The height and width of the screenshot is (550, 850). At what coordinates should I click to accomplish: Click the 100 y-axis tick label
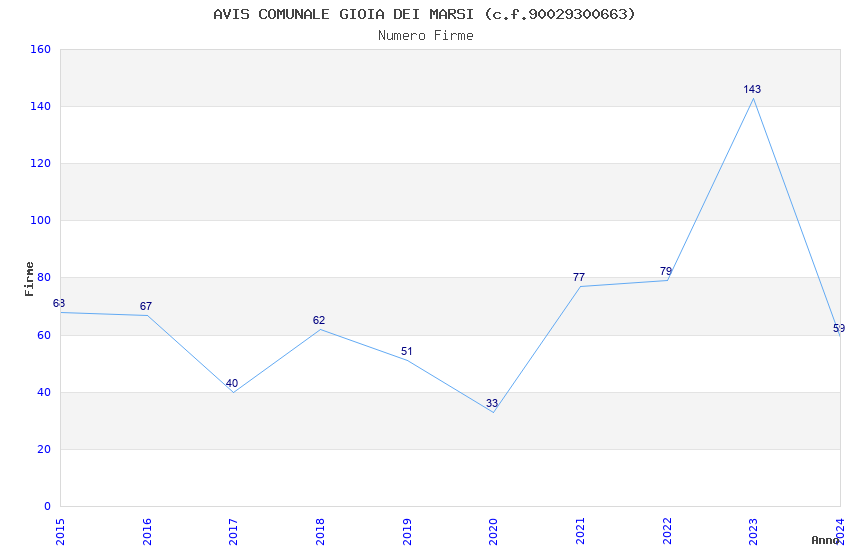click(x=40, y=221)
